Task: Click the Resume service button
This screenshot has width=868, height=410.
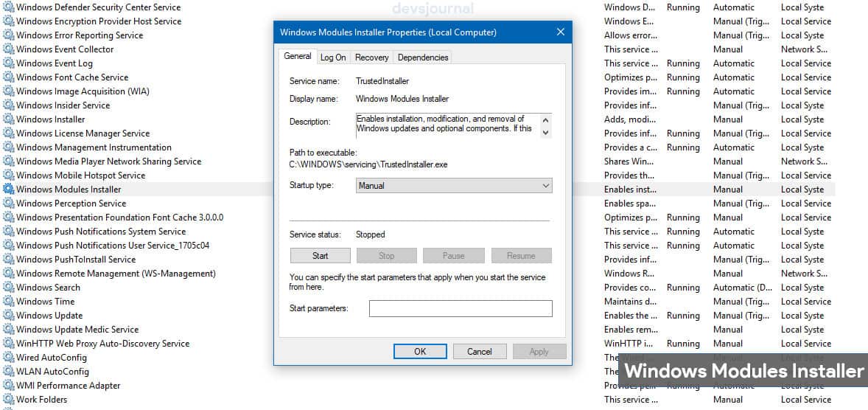Action: (x=522, y=255)
